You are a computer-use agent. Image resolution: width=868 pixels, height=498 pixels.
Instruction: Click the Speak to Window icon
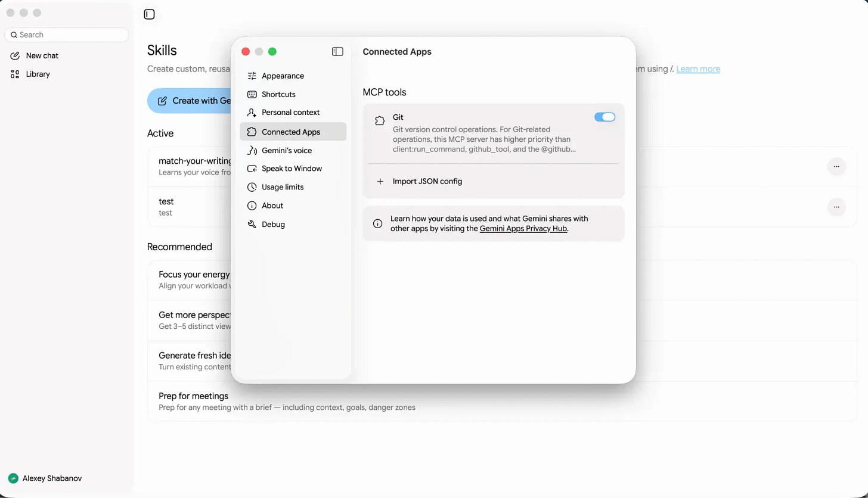252,169
